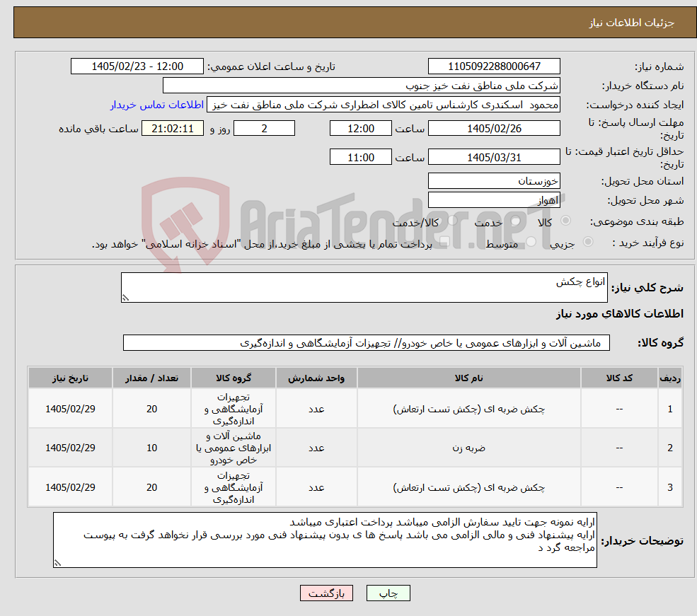Select the خدمت radio button

tap(516, 221)
